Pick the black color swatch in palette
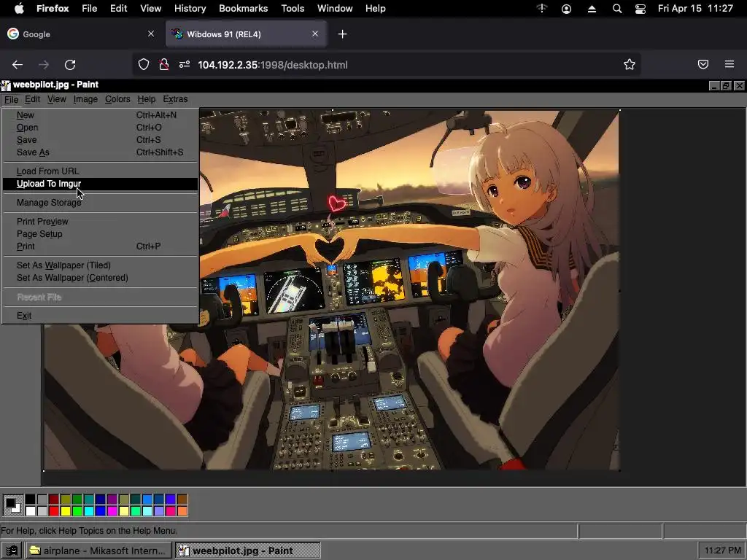The height and width of the screenshot is (560, 747). (30, 499)
